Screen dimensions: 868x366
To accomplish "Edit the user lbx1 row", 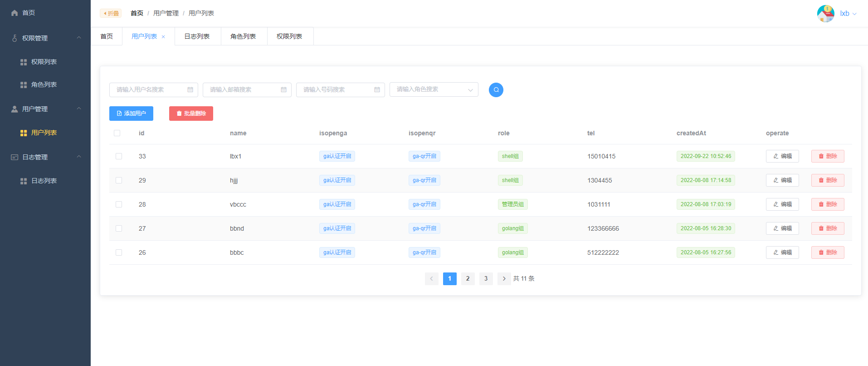I will 782,156.
